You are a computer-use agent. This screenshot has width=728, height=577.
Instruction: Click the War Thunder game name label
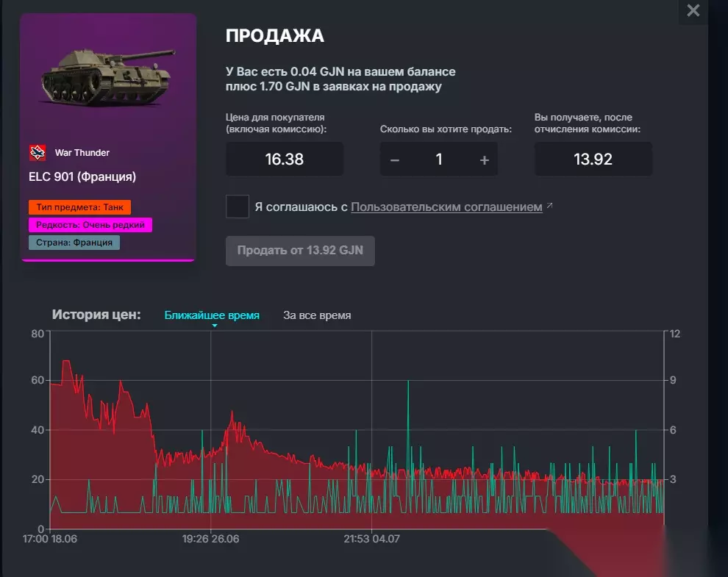pos(82,153)
